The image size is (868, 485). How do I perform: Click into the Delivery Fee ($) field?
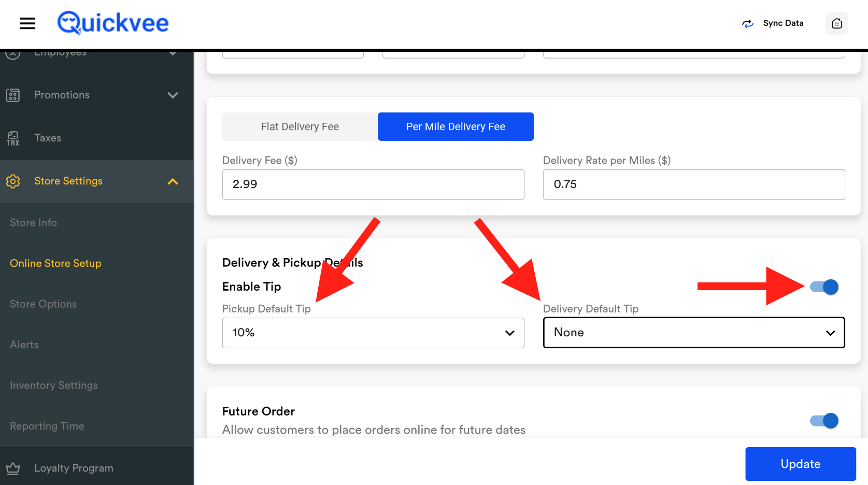coord(373,184)
